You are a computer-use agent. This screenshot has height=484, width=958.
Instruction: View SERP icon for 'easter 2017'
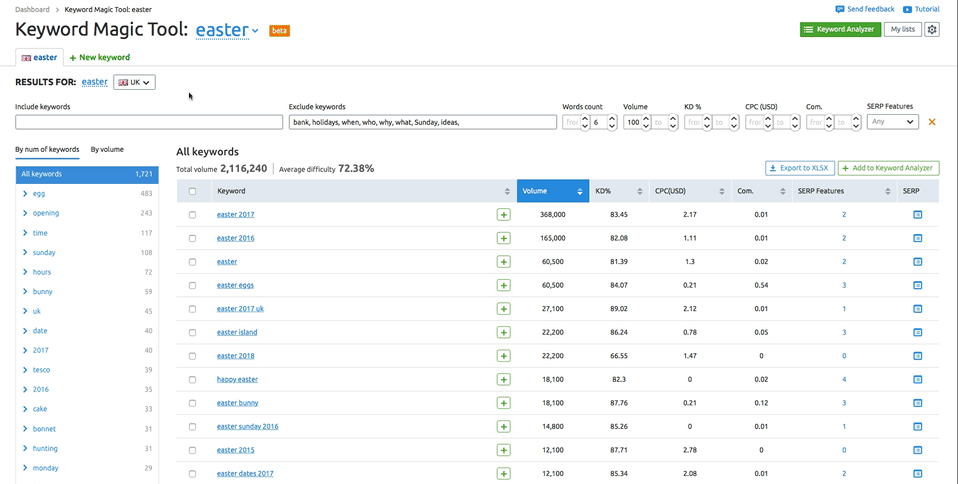coord(917,214)
